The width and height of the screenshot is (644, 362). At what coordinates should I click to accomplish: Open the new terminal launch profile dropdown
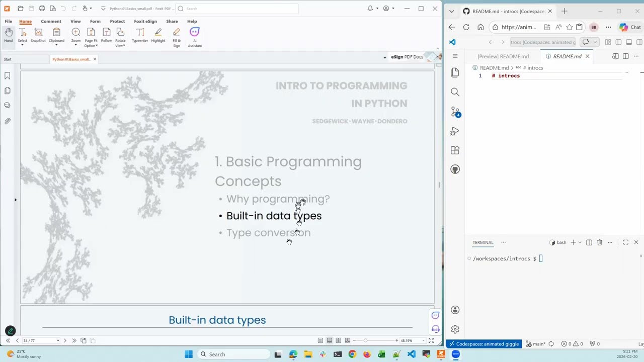[580, 242]
